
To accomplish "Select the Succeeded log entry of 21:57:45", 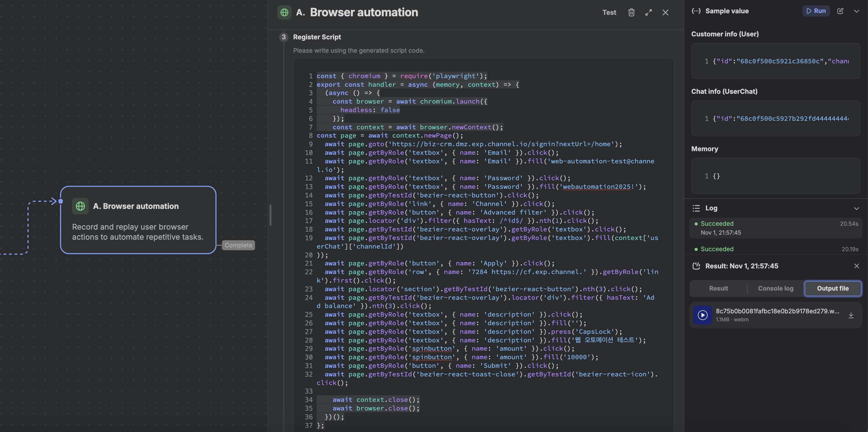I will click(x=775, y=228).
